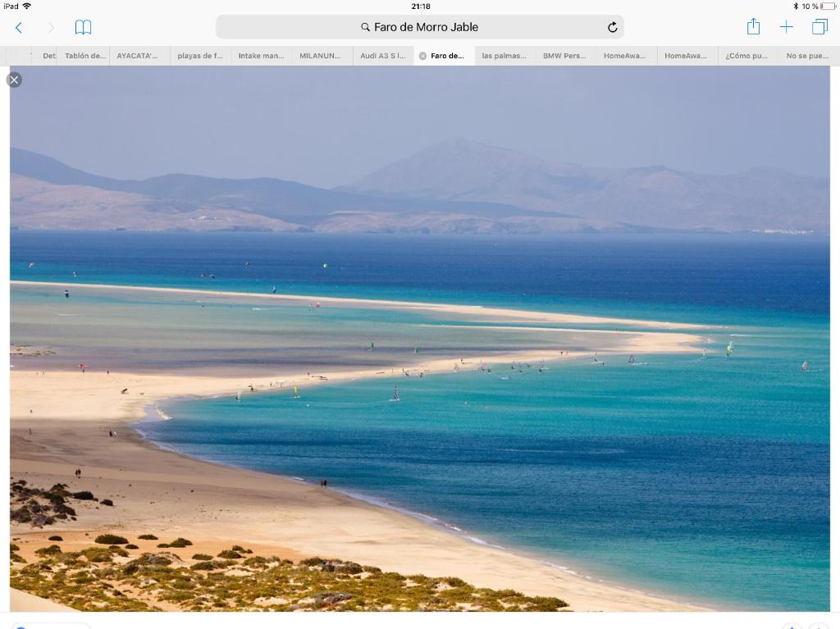Add a new tab with plus icon
The height and width of the screenshot is (629, 840).
(x=786, y=27)
